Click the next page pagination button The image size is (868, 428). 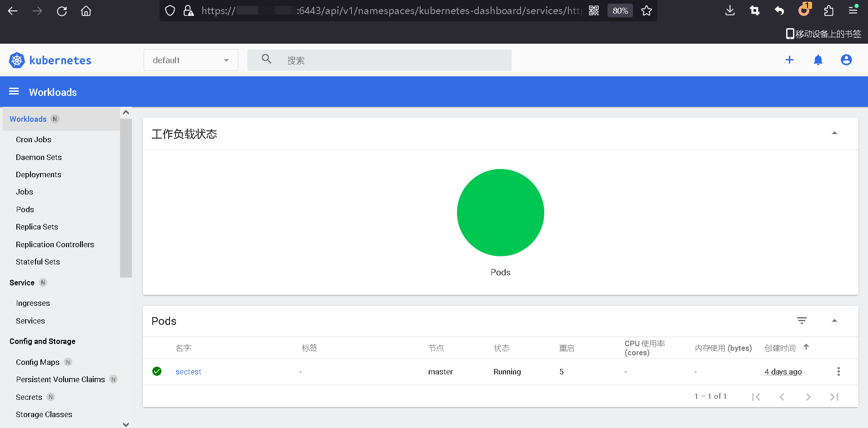[808, 397]
